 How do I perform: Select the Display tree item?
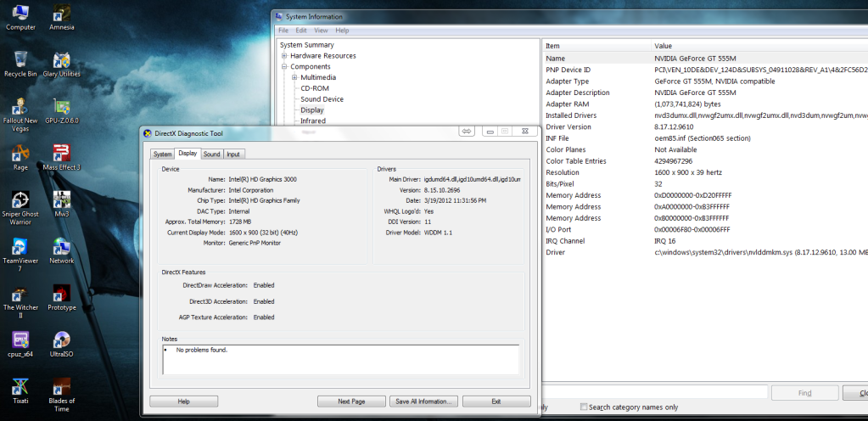[x=312, y=109]
